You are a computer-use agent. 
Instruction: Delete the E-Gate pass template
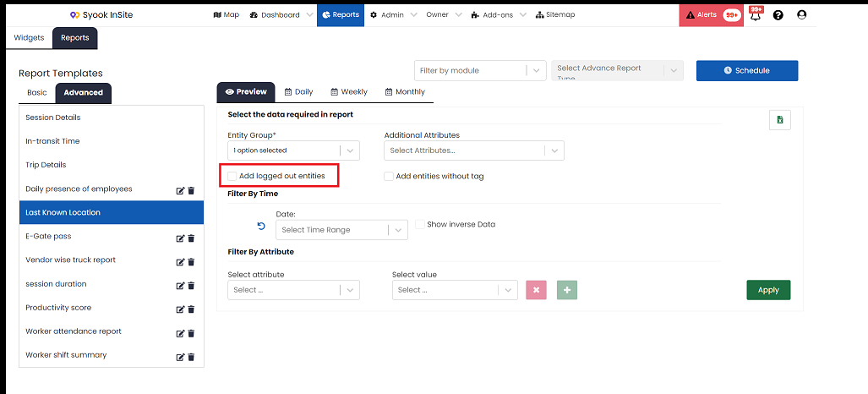pyautogui.click(x=191, y=238)
